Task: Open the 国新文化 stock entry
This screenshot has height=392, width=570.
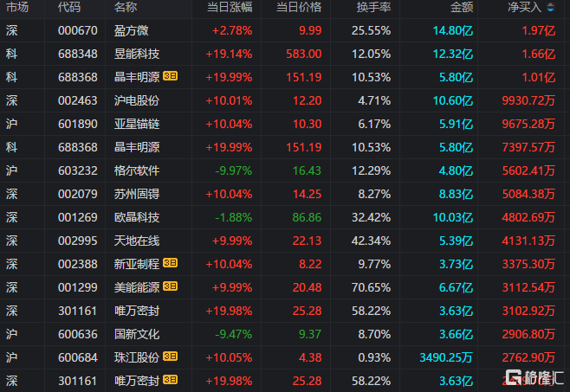Action: click(x=137, y=334)
